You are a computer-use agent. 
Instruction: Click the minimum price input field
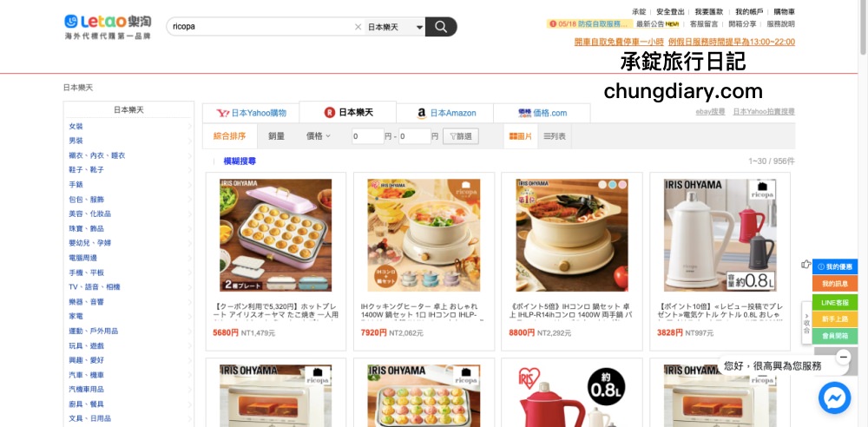pyautogui.click(x=367, y=136)
